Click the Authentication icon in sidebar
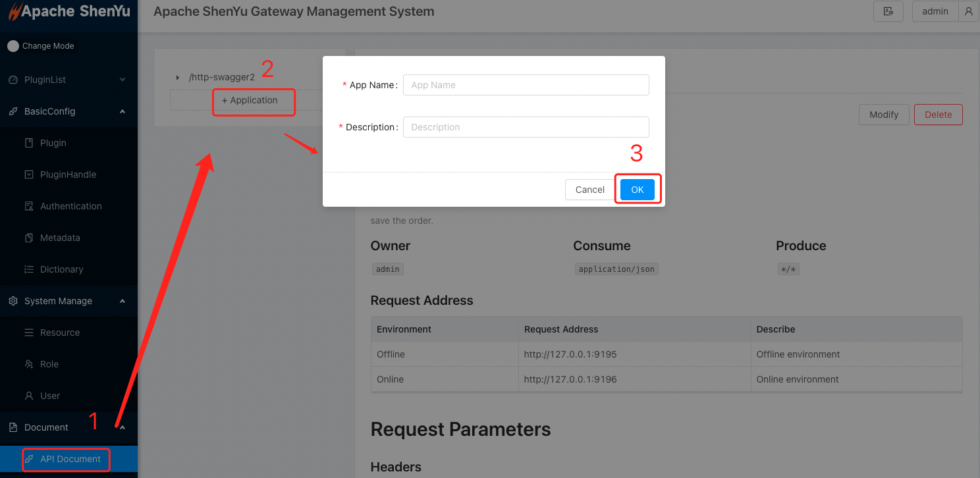 coord(29,206)
